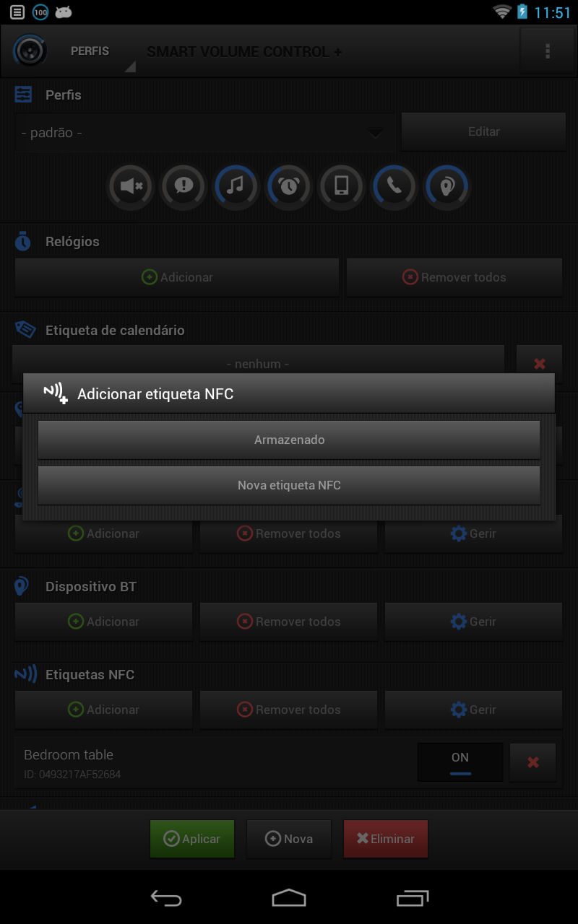The height and width of the screenshot is (924, 578).
Task: Tap Gerir under Dispositivo BT
Action: [x=473, y=622]
